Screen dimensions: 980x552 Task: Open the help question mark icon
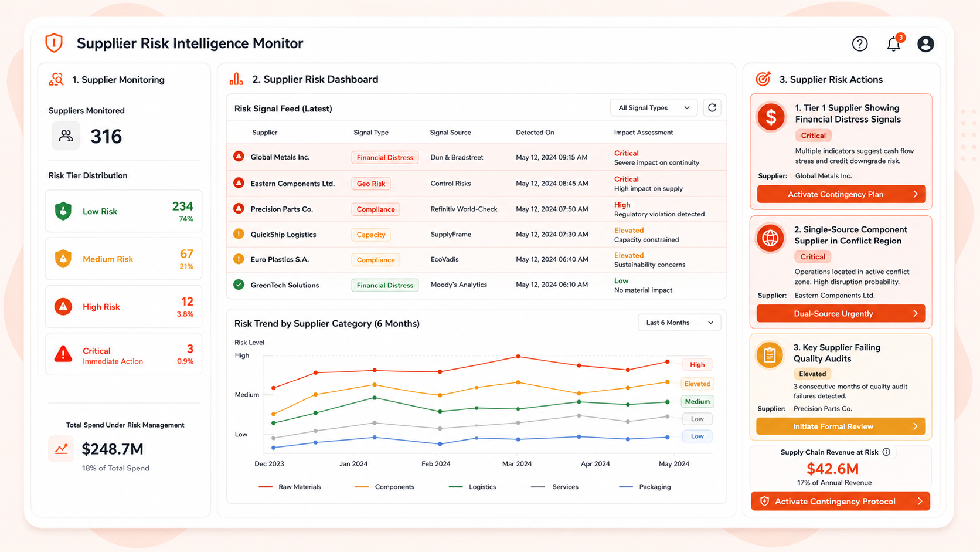(860, 43)
